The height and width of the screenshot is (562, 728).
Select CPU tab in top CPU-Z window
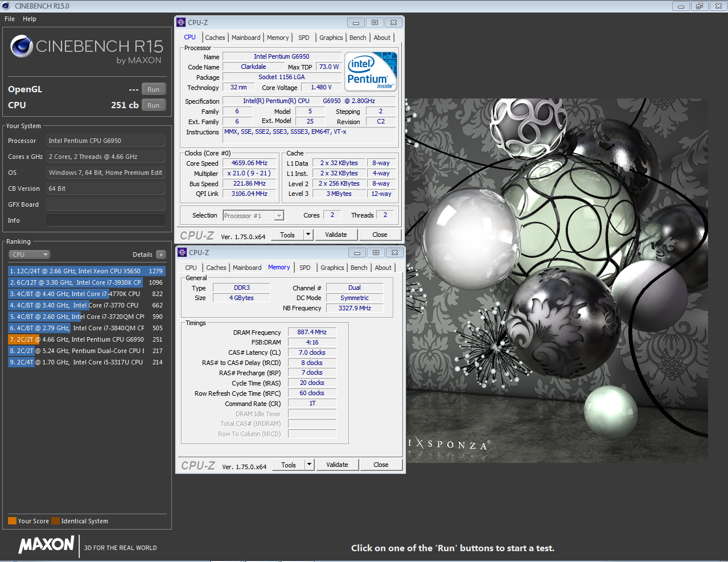pyautogui.click(x=190, y=38)
